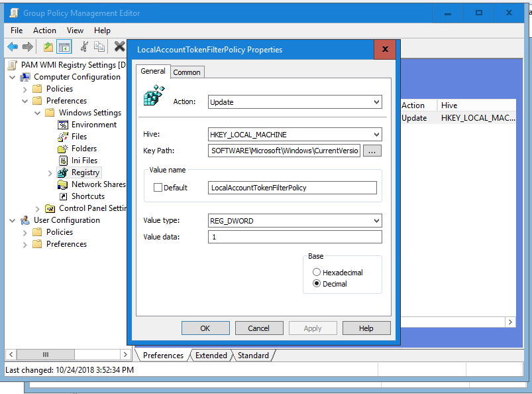Open the Help menu
Image resolution: width=532 pixels, height=394 pixels.
point(102,31)
